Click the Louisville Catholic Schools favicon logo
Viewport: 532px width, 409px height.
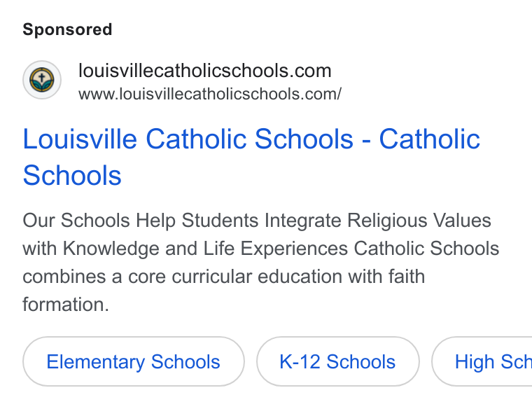(42, 80)
